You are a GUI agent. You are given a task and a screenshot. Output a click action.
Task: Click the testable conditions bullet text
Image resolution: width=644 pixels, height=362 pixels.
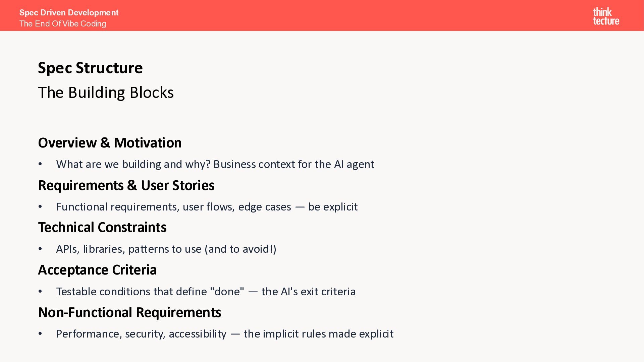tap(206, 292)
